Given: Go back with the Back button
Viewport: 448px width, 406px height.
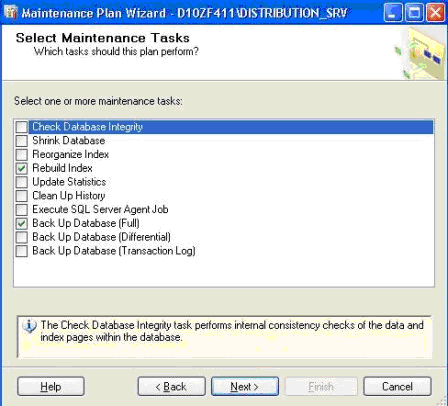Looking at the screenshot, I should [171, 387].
